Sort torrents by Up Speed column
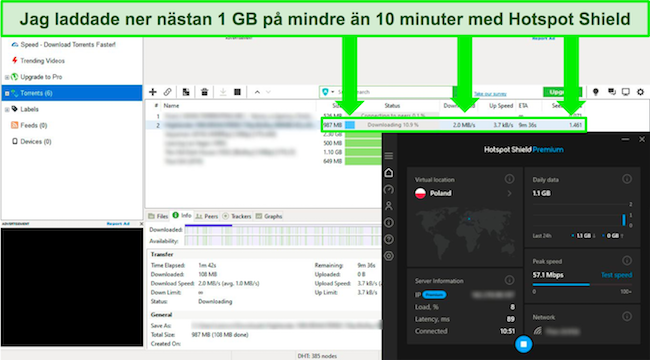The width and height of the screenshot is (650, 360). [x=501, y=106]
